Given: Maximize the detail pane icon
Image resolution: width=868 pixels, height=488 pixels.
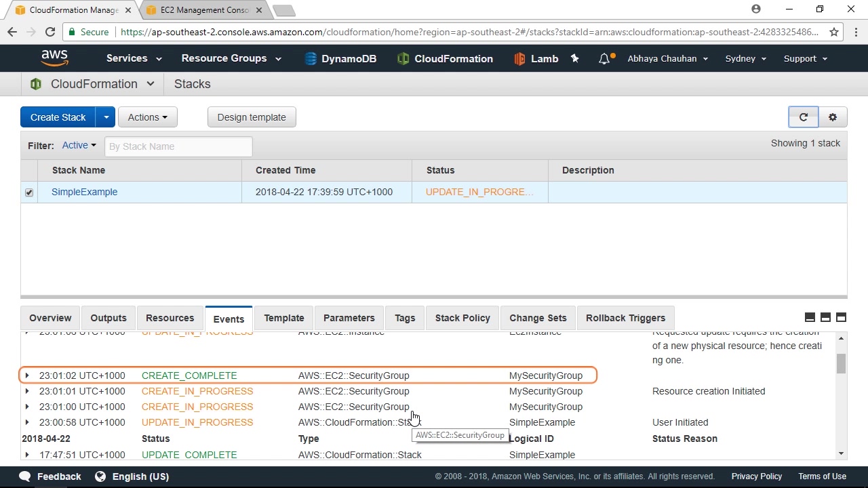Looking at the screenshot, I should (x=841, y=318).
